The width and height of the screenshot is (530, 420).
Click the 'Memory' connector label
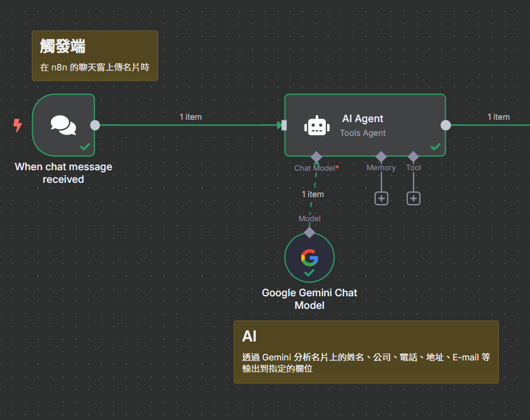click(381, 167)
